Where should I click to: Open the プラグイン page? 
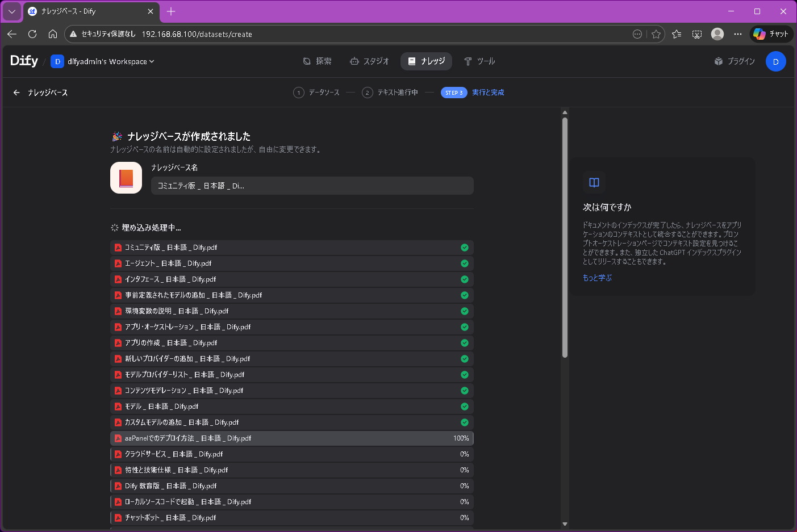(x=735, y=61)
